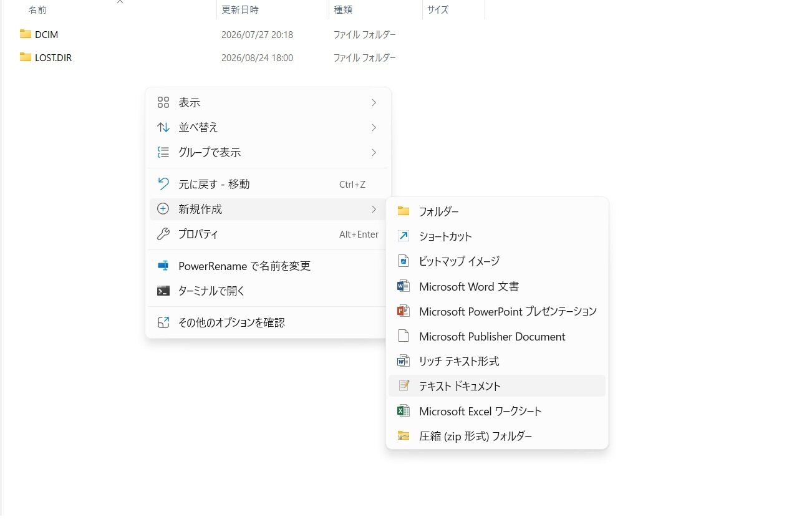
Task: Click the list icon beside グループで表示
Action: tap(163, 152)
